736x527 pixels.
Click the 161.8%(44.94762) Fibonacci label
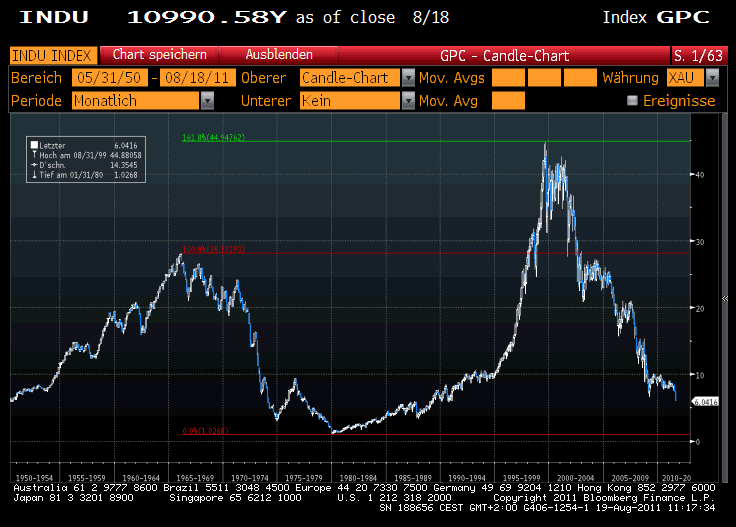(214, 137)
